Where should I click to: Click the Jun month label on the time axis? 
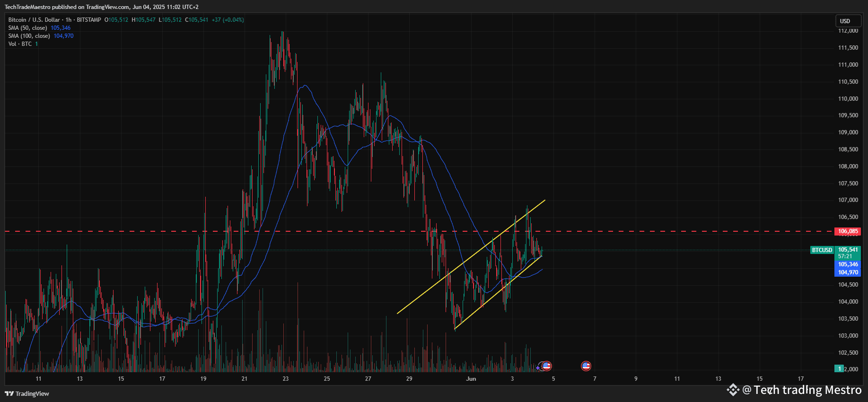point(471,379)
